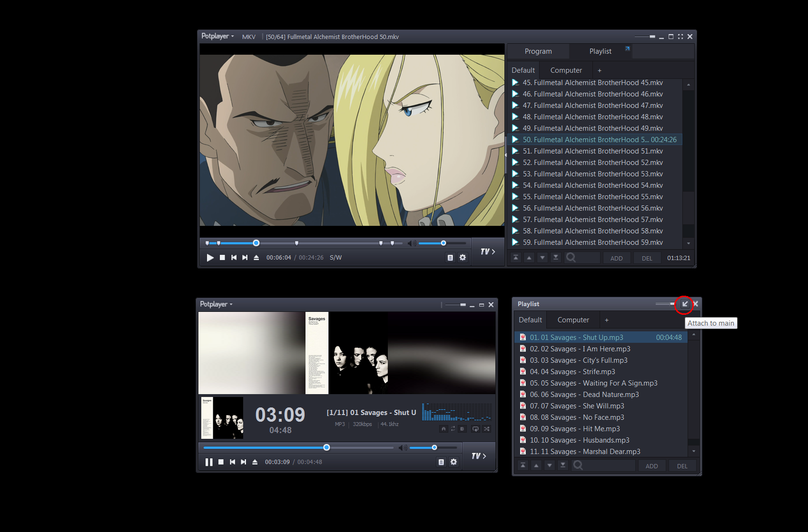Viewport: 808px width, 532px height.
Task: Skip to next file in video player
Action: [x=245, y=258]
